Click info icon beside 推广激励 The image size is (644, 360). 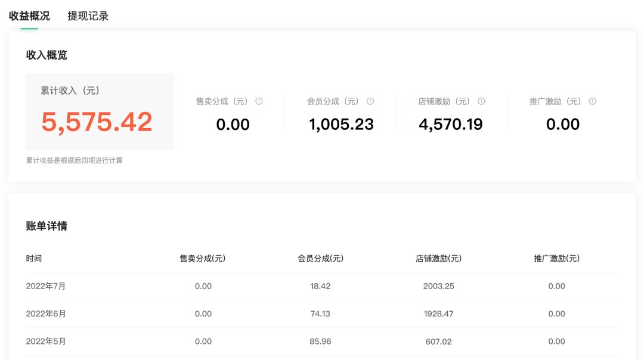(592, 101)
